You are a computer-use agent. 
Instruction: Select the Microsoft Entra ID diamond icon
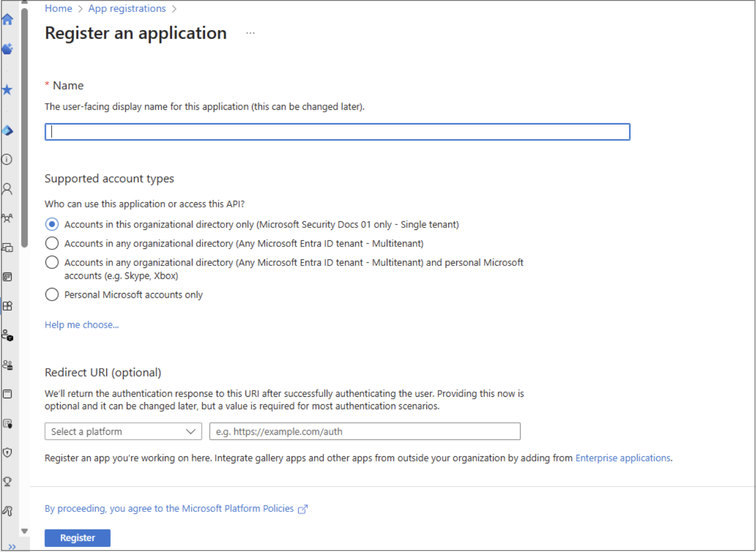pyautogui.click(x=7, y=131)
